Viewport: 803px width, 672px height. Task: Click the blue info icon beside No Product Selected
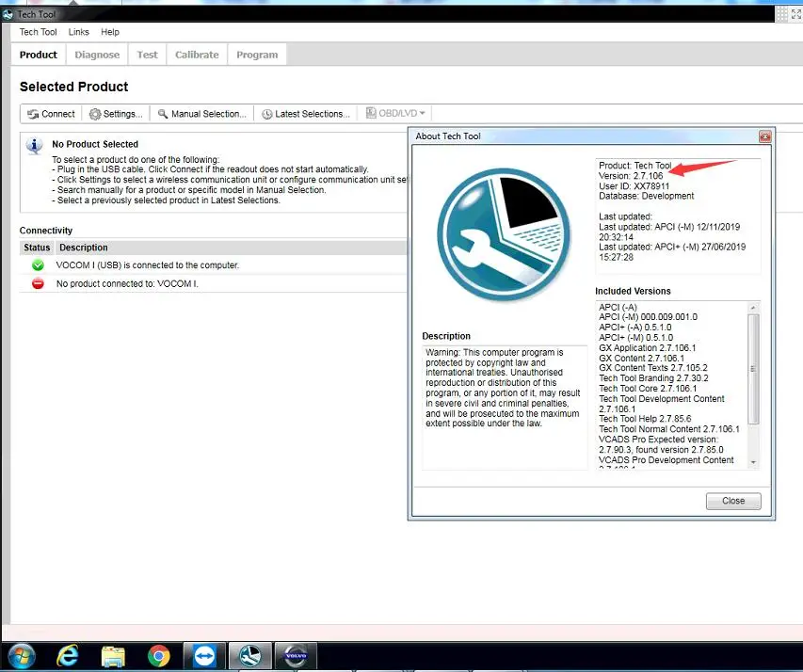tap(34, 146)
